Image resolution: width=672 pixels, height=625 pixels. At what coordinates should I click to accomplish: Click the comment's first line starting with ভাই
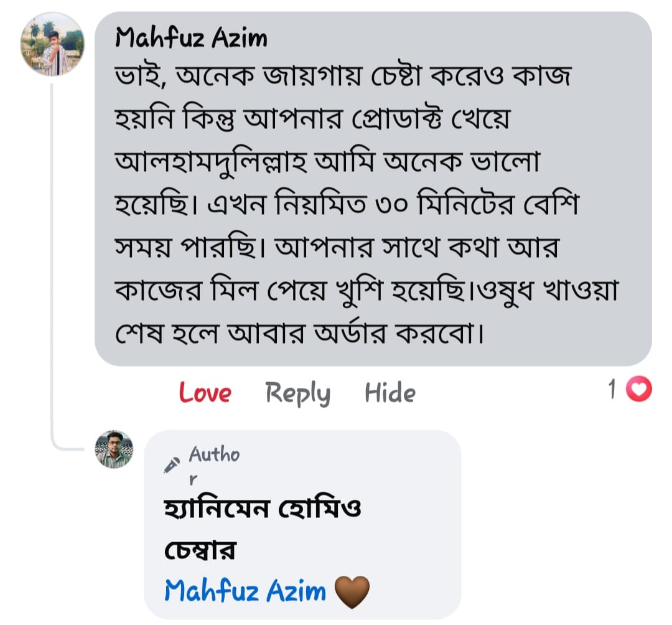pyautogui.click(x=343, y=77)
